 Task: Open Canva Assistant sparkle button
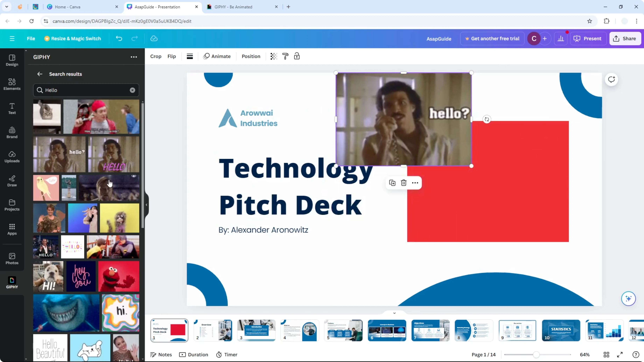coord(628,299)
